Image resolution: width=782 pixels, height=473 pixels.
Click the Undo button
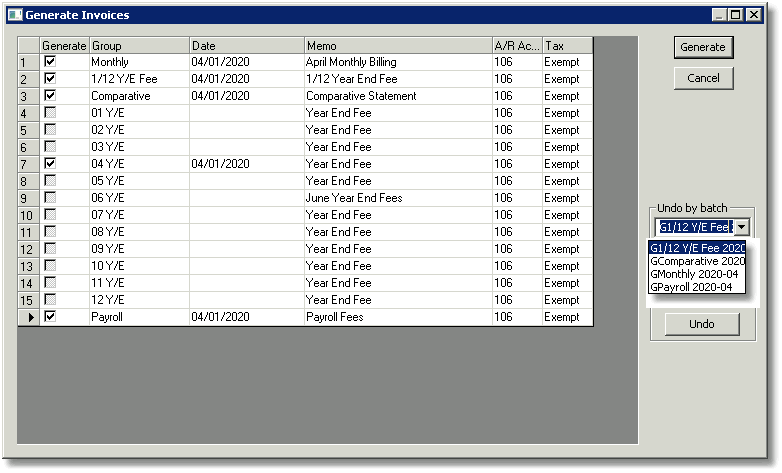tap(702, 324)
